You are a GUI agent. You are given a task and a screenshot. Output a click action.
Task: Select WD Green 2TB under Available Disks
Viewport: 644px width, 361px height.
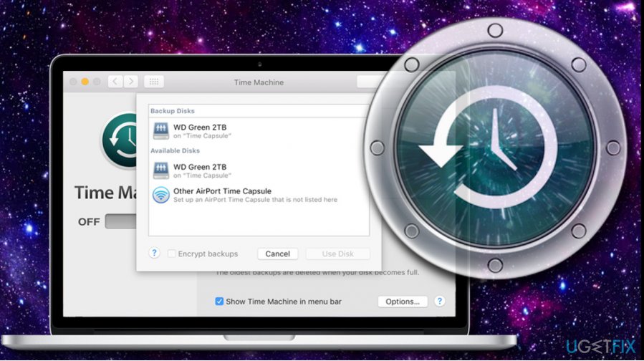259,170
